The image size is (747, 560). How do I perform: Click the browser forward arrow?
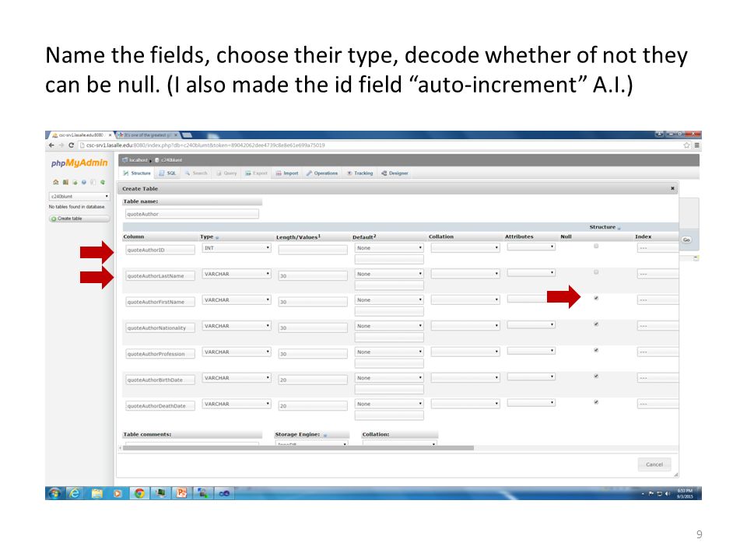61,145
